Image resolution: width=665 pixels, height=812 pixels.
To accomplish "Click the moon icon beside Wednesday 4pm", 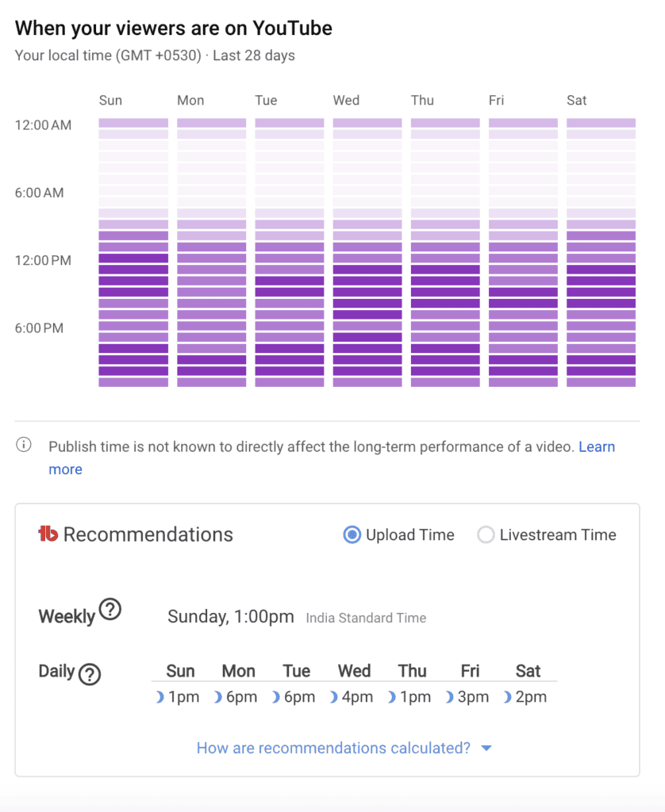I will [x=335, y=697].
